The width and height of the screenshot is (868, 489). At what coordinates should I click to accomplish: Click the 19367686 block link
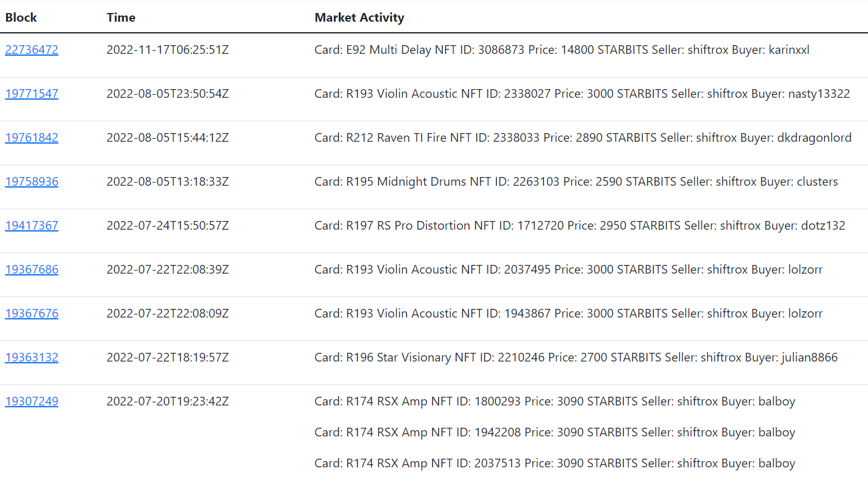click(32, 269)
